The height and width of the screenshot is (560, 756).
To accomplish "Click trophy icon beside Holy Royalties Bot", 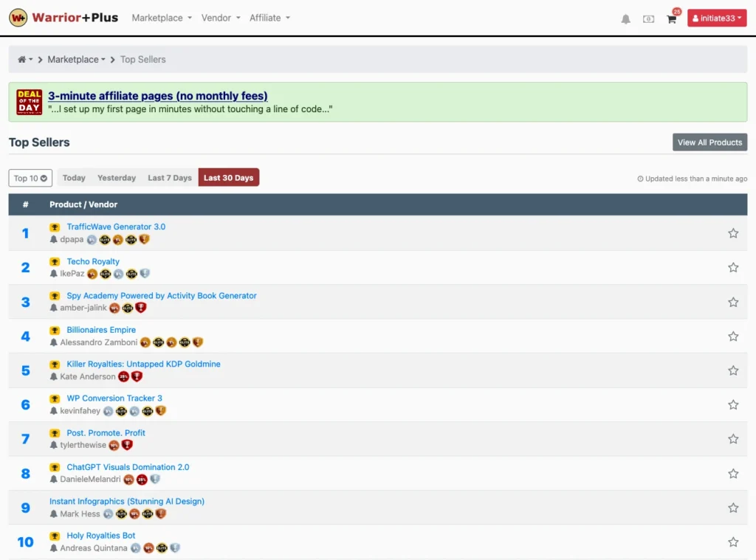I will (x=55, y=536).
